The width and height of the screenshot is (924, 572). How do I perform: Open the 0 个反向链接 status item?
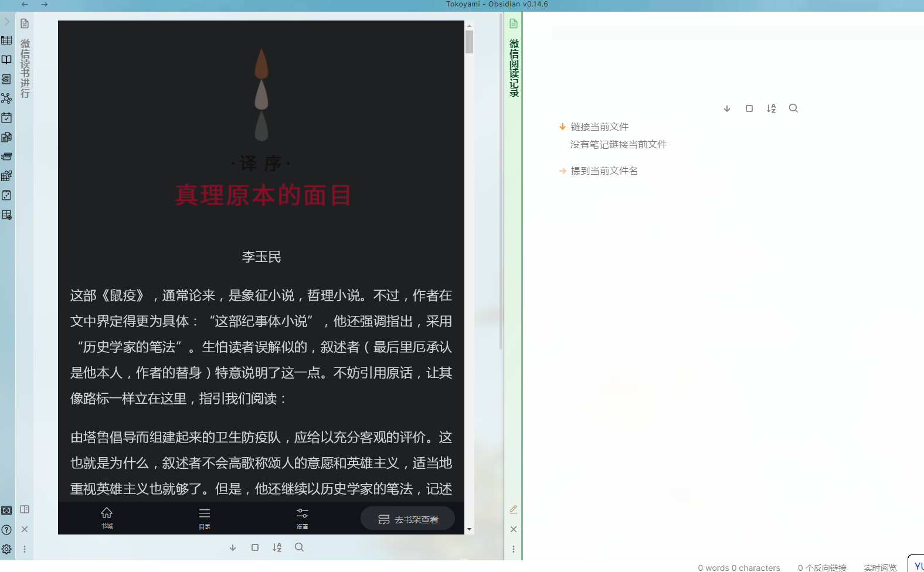[822, 567]
